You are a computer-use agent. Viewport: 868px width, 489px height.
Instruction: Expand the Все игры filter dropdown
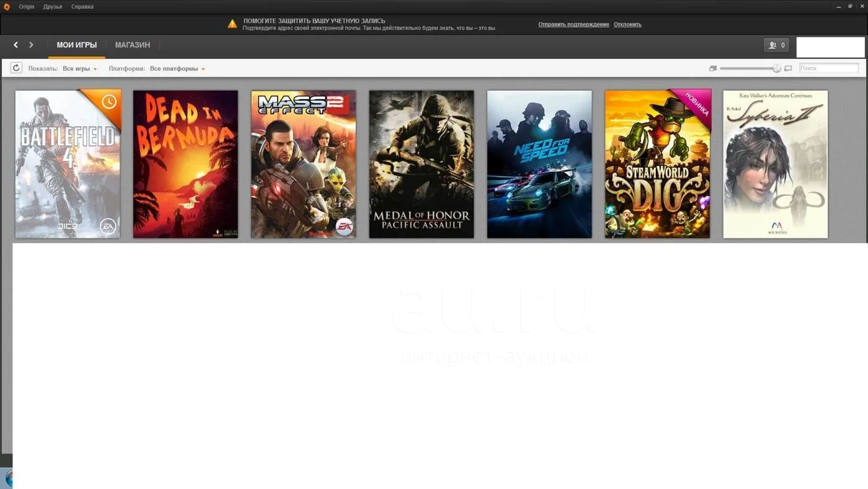(80, 68)
